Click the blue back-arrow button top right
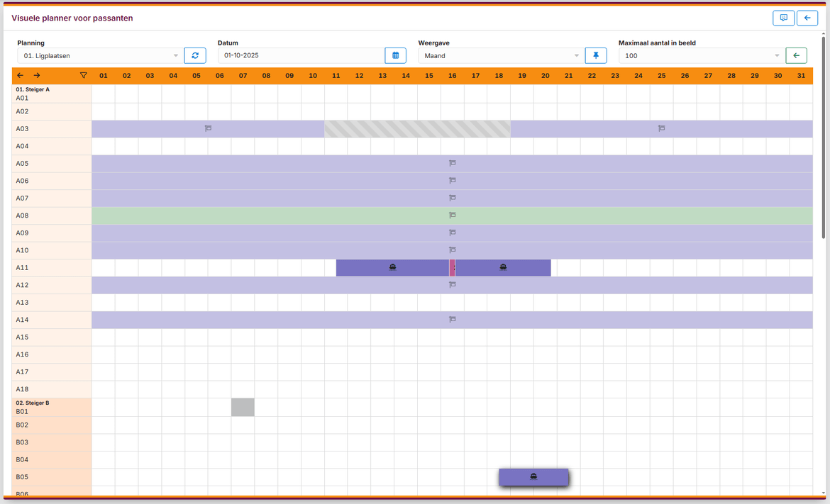Viewport: 830px width, 504px height. coord(807,18)
